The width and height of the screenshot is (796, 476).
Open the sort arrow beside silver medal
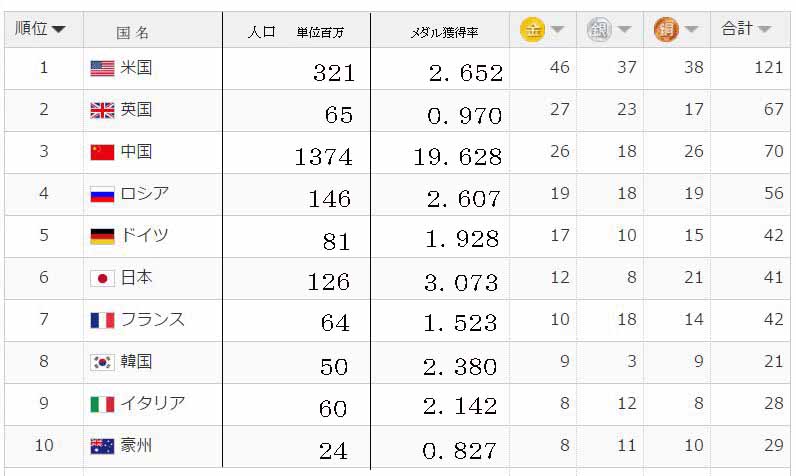pyautogui.click(x=624, y=30)
